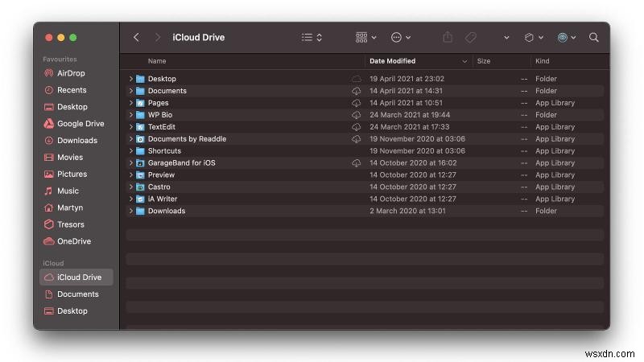Select the Documents by Readdle folder

coord(187,138)
